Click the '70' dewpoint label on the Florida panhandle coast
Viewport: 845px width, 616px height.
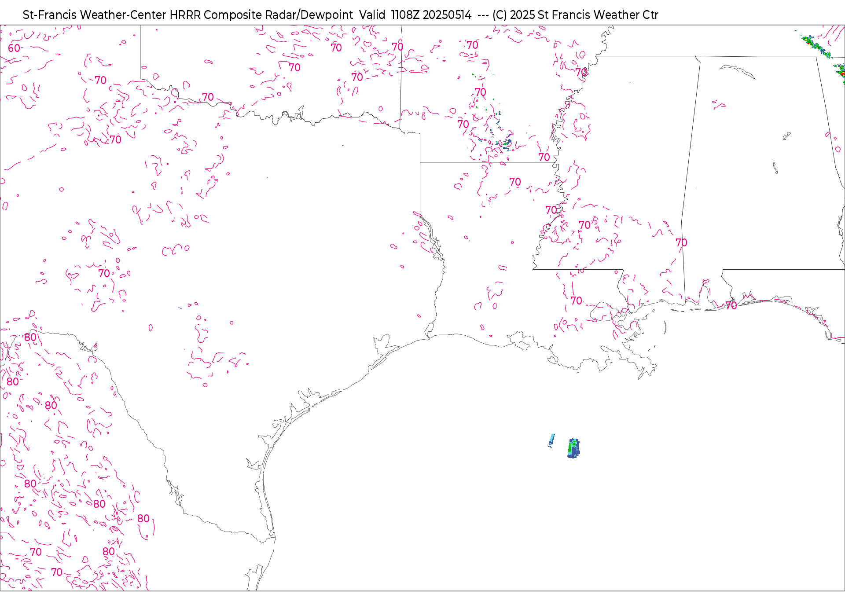click(731, 305)
